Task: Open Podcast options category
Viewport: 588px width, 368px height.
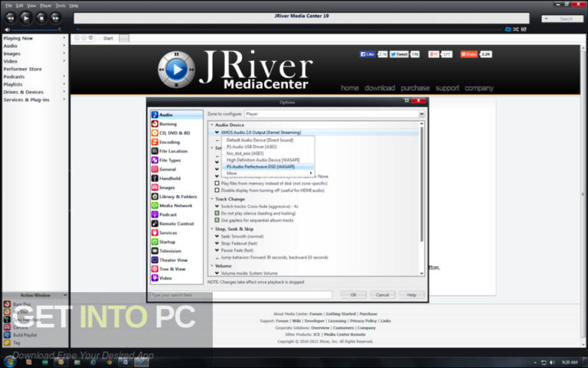Action: tap(168, 215)
